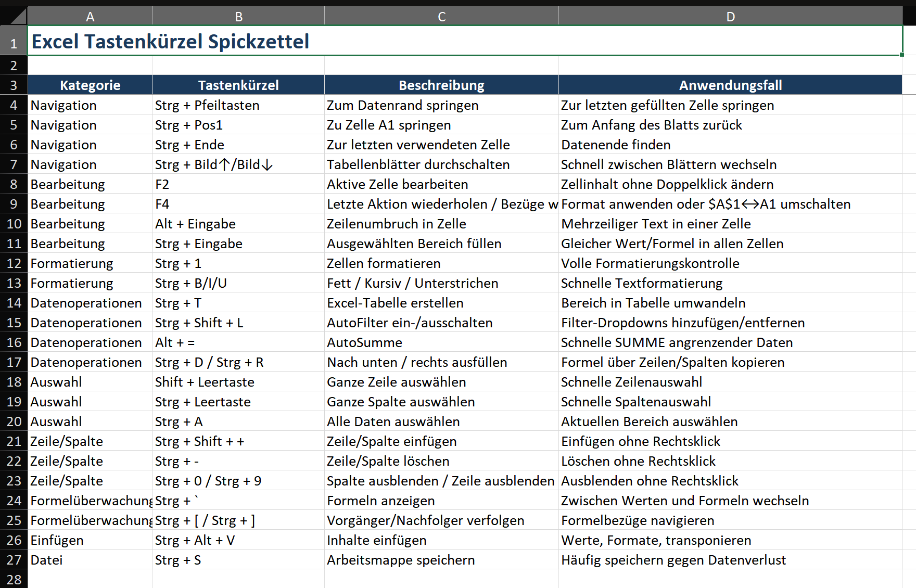
Task: Select the title cell Excel Tastenkürzel Spickzettel
Action: [465, 41]
